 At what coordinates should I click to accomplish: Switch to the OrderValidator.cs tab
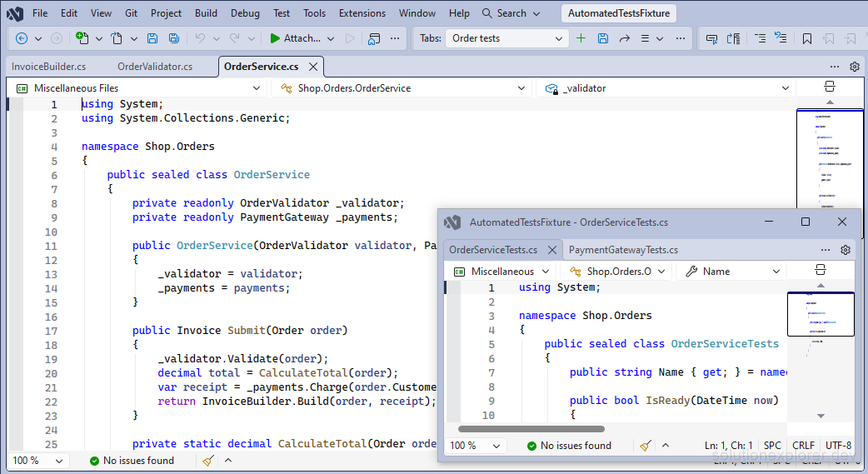coord(155,67)
